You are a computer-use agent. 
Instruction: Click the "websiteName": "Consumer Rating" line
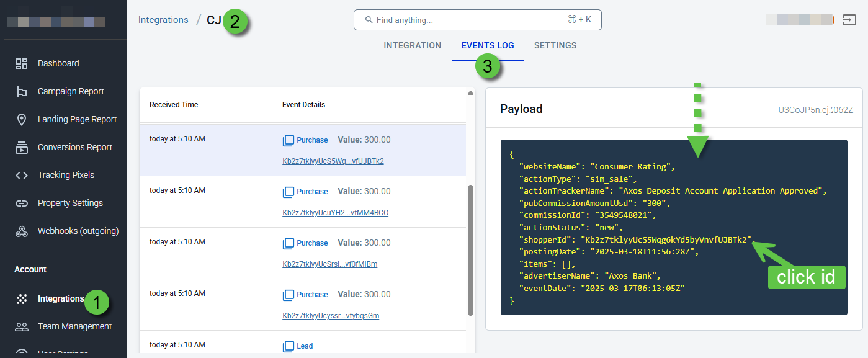tap(597, 166)
